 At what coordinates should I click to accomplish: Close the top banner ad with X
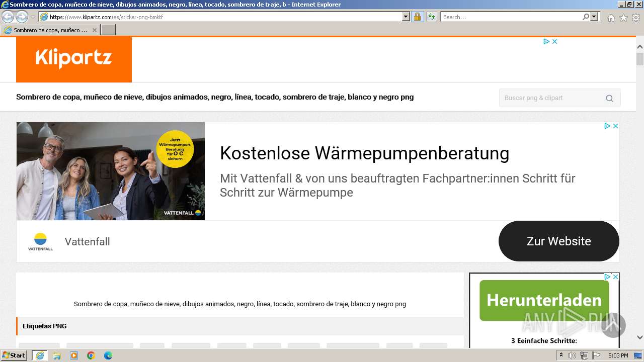(x=554, y=42)
